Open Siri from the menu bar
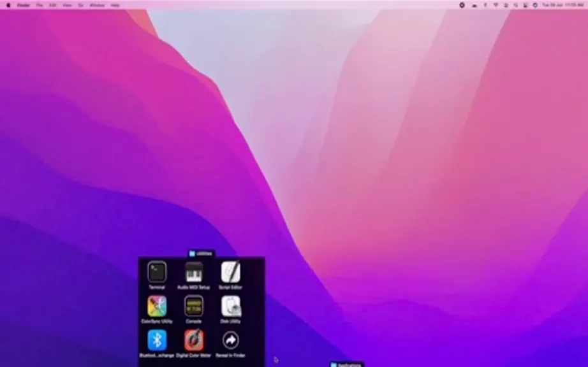 (x=535, y=5)
